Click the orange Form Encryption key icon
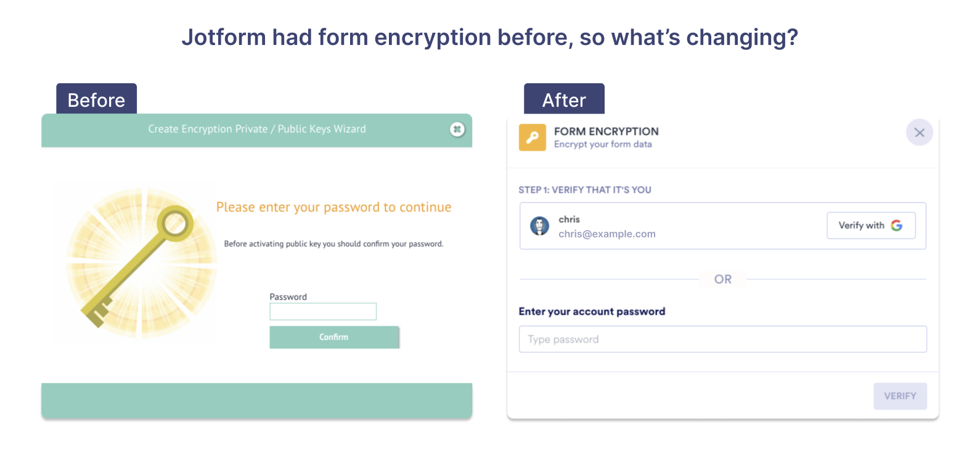The width and height of the screenshot is (980, 472). point(533,138)
